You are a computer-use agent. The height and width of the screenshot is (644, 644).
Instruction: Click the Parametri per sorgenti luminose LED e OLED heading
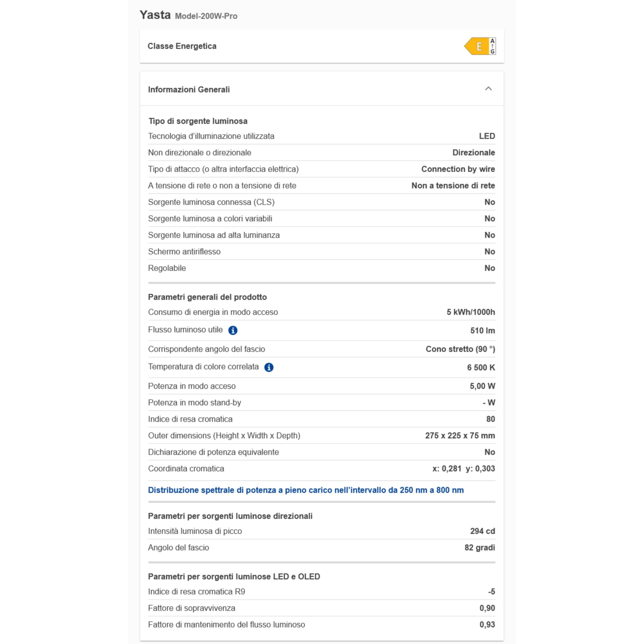pyautogui.click(x=234, y=576)
